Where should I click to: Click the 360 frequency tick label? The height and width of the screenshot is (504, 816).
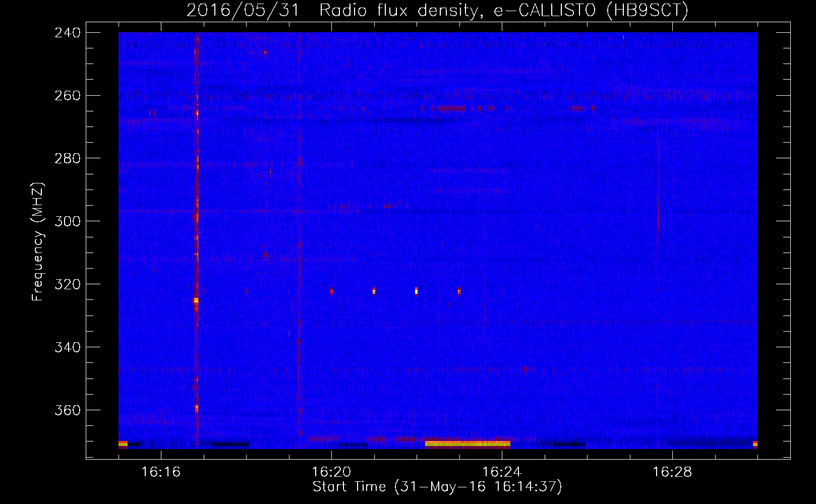pos(68,411)
